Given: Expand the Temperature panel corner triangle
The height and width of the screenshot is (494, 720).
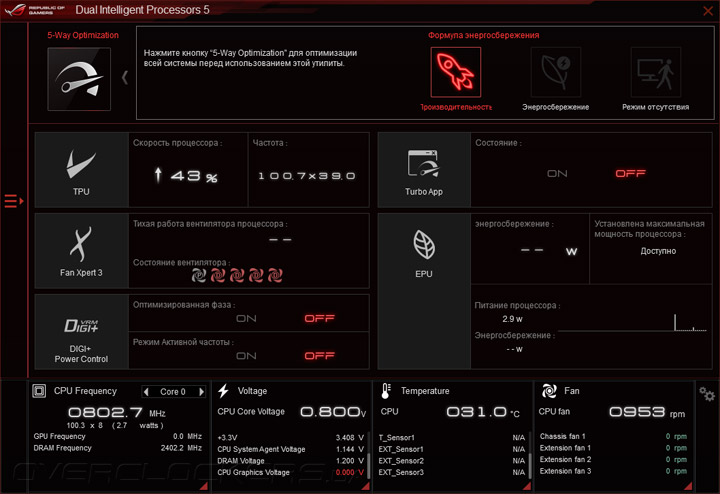Looking at the screenshot, I should (527, 486).
